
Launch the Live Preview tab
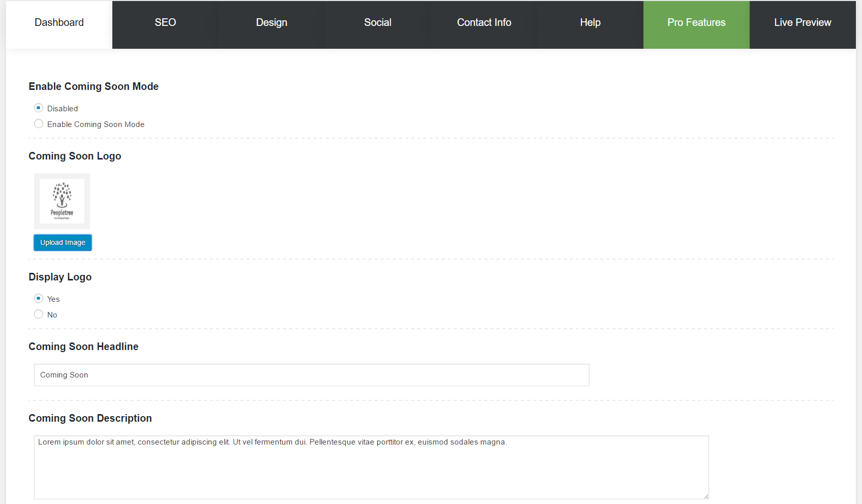click(x=803, y=24)
